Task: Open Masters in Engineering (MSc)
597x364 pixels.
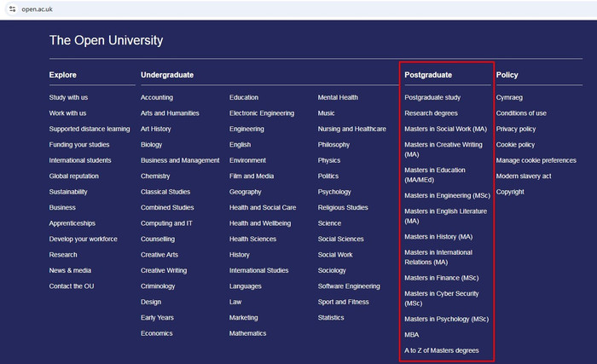Action: [448, 195]
